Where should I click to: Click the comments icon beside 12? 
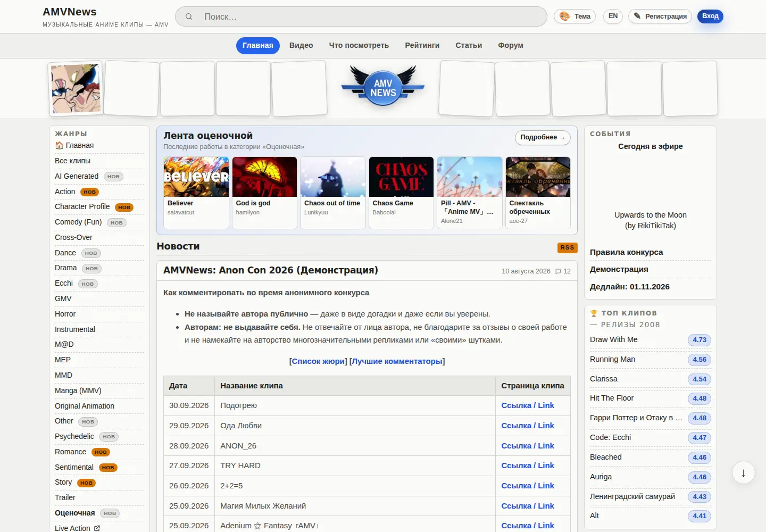coord(558,271)
